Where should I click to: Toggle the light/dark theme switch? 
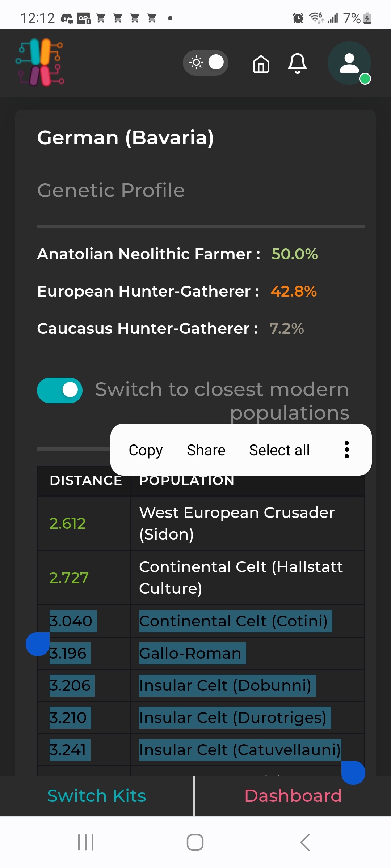206,63
